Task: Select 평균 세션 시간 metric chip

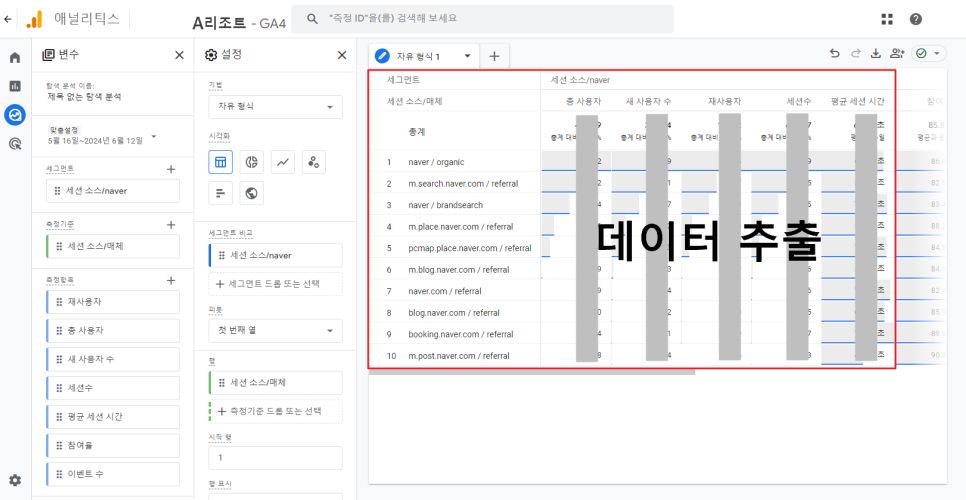Action: tap(113, 417)
